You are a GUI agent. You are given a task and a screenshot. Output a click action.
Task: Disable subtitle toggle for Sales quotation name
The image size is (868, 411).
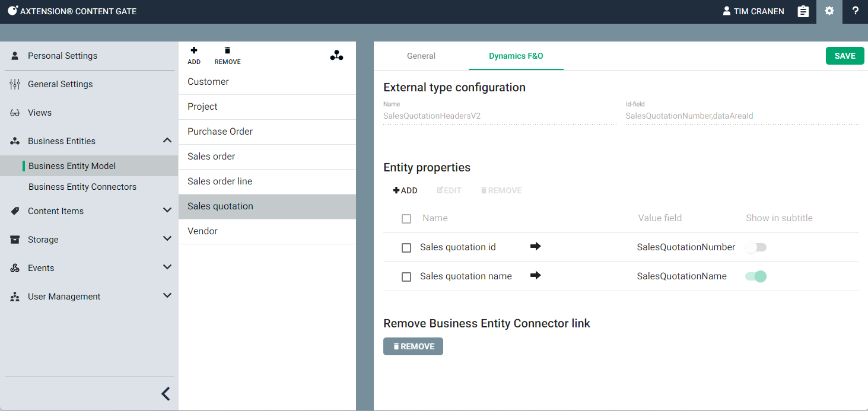point(756,276)
